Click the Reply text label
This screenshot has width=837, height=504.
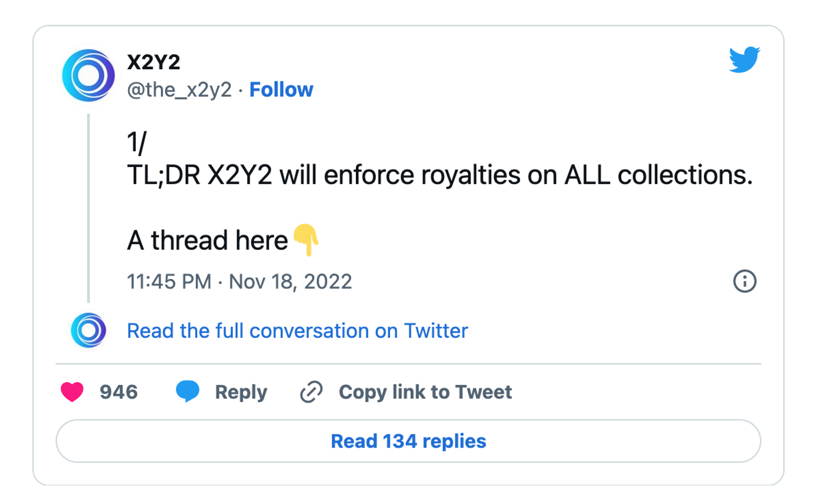click(x=240, y=392)
